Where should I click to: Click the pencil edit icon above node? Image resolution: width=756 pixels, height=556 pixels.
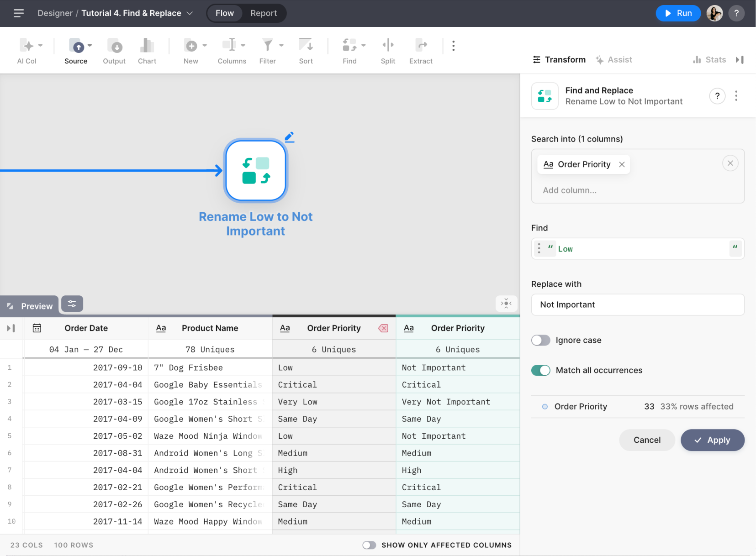coord(289,136)
